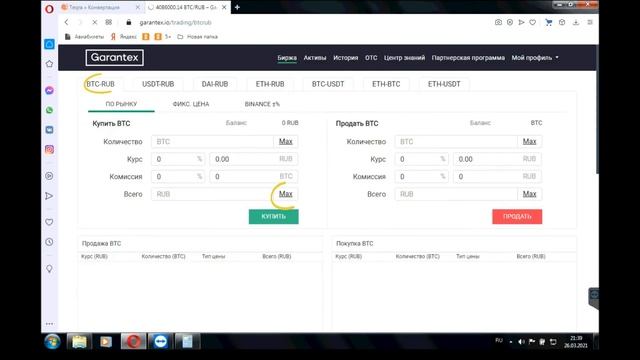Screen dimensions: 640x360
Task: Open Instagram in the Opera sidebar
Action: coord(49,149)
